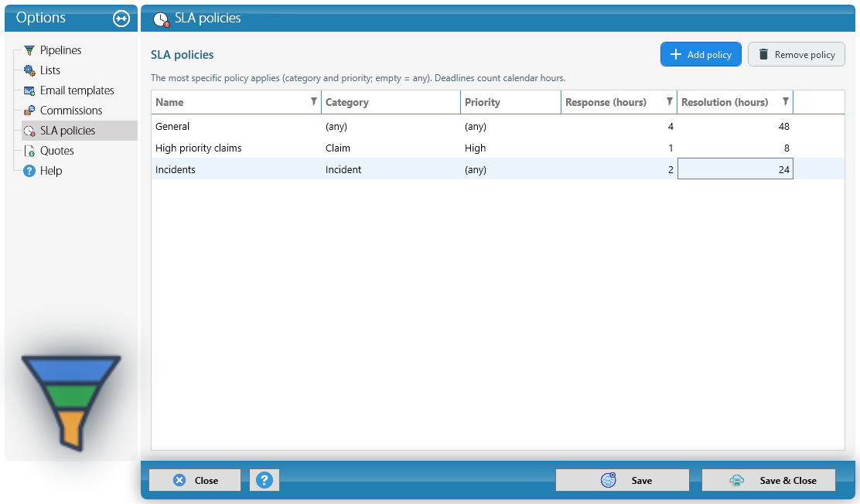Click the SLA policies clock icon in sidebar
860x504 pixels.
[29, 131]
